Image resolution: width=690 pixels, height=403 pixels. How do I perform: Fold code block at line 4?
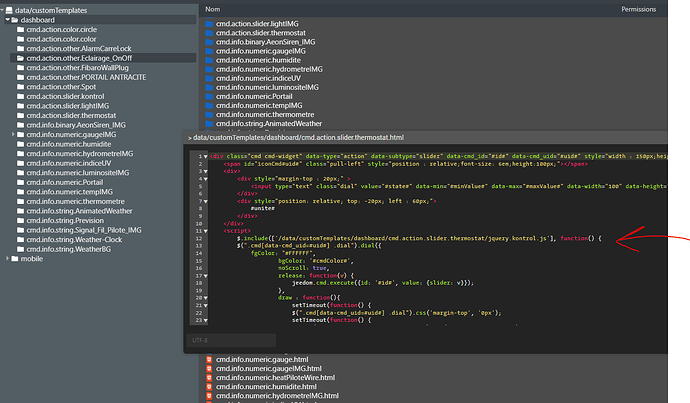pos(206,179)
